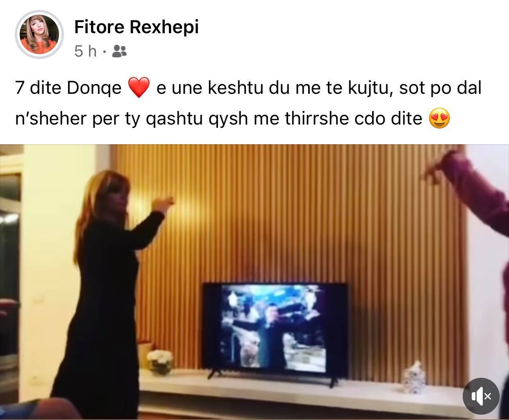
Task: Play the video by clicking the TV screen
Action: 274,325
